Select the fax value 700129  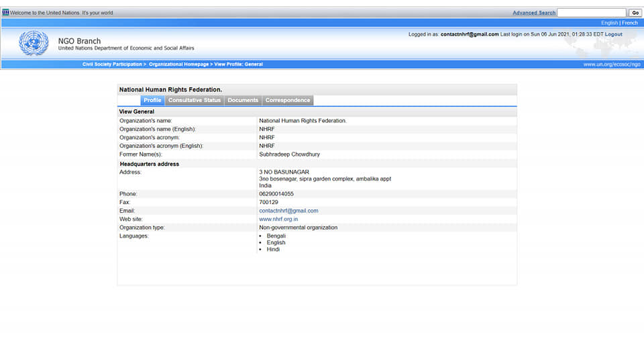click(268, 203)
